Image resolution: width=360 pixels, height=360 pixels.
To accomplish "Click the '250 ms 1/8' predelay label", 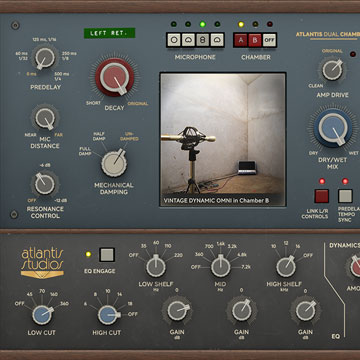I will pyautogui.click(x=69, y=56).
